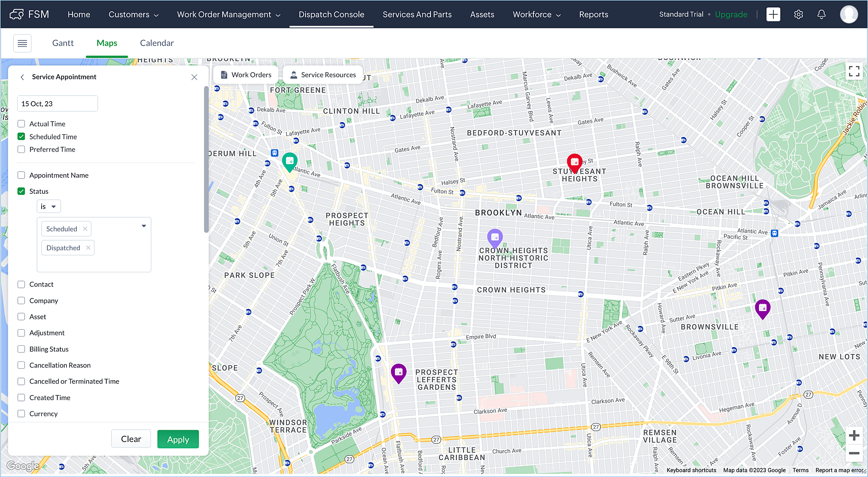868x477 pixels.
Task: Go back from Service Appointment panel
Action: (x=23, y=77)
